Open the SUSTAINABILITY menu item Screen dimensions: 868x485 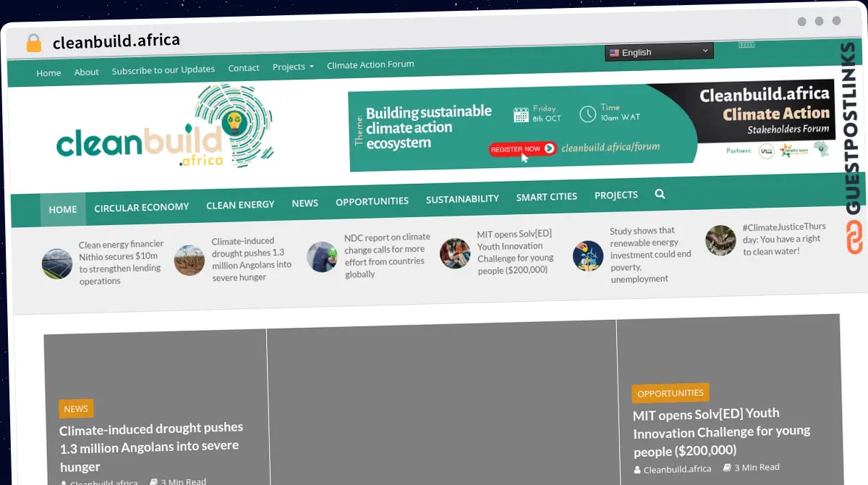pos(462,198)
